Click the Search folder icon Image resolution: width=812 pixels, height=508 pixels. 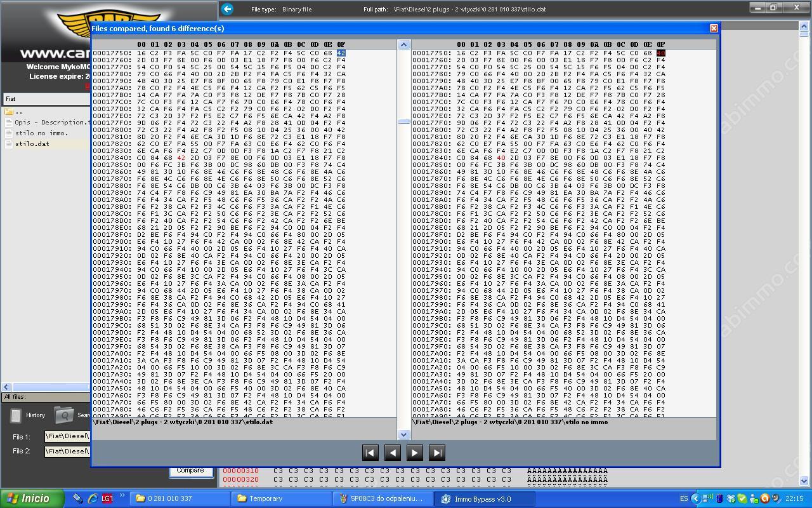[x=63, y=415]
